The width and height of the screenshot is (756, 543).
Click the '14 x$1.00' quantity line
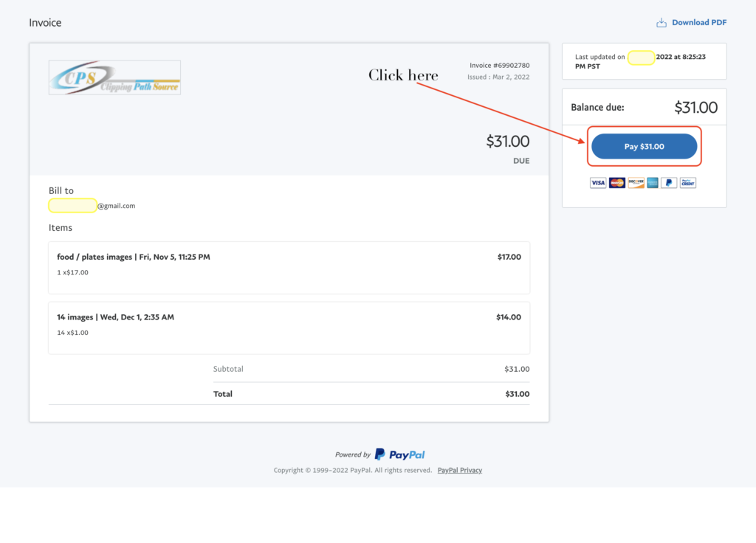click(x=73, y=333)
